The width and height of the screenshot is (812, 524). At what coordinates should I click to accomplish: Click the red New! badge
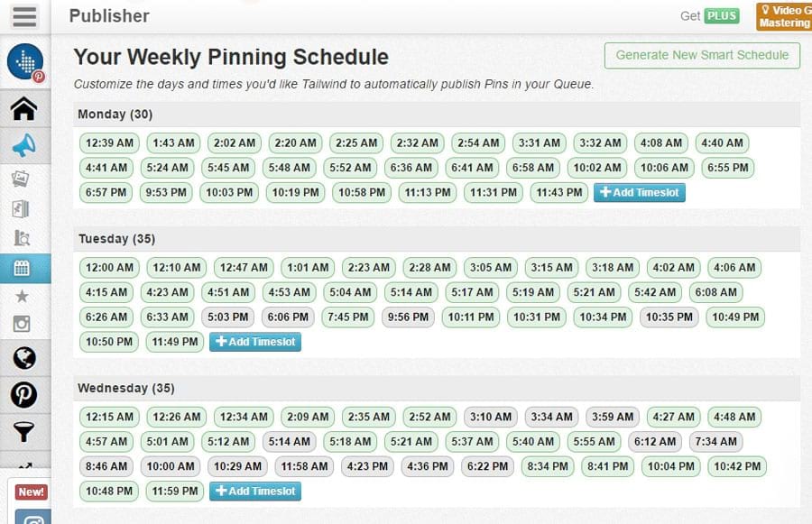(32, 492)
